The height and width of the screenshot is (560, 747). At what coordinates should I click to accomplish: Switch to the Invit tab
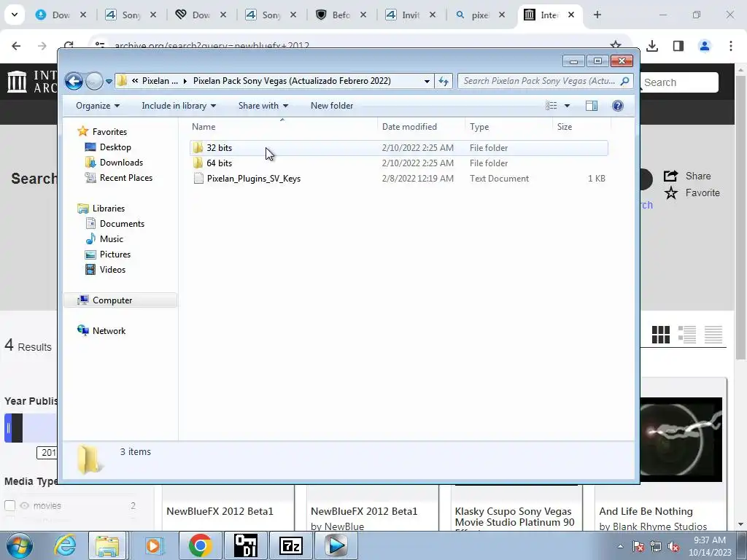tap(410, 15)
